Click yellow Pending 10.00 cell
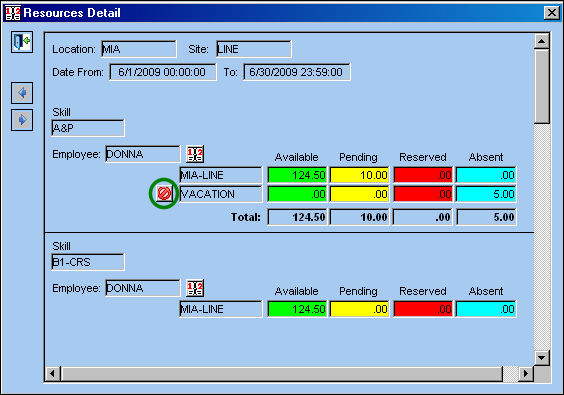The image size is (564, 395). click(359, 175)
